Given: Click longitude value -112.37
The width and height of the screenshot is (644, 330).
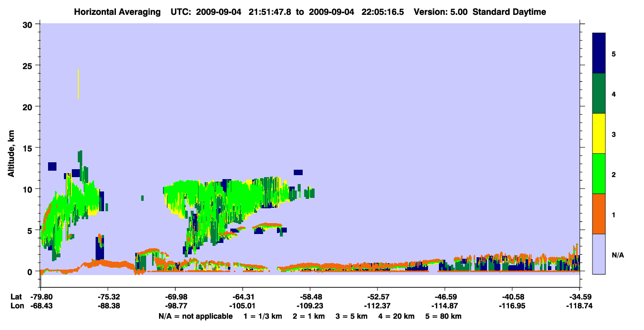Looking at the screenshot, I should coord(377,306).
